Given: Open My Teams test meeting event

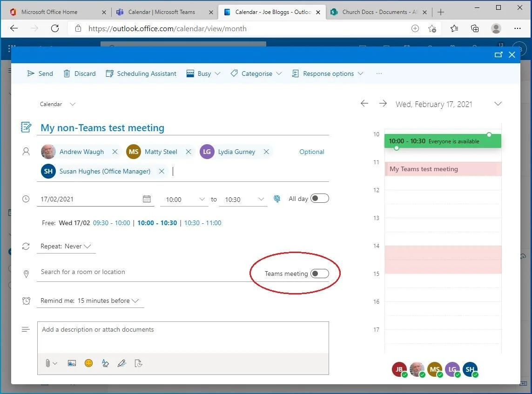Looking at the screenshot, I should pyautogui.click(x=443, y=169).
